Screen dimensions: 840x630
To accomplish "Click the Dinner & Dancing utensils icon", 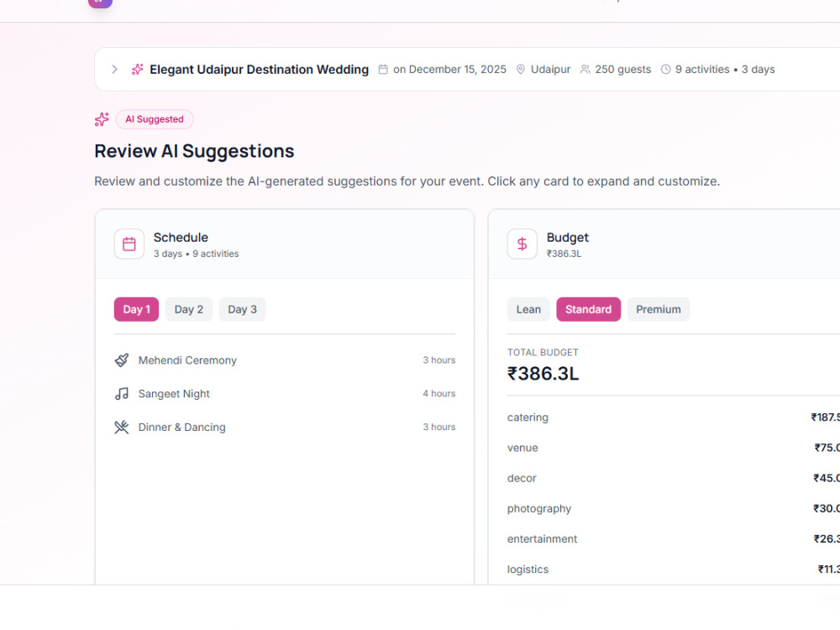I will click(x=122, y=427).
